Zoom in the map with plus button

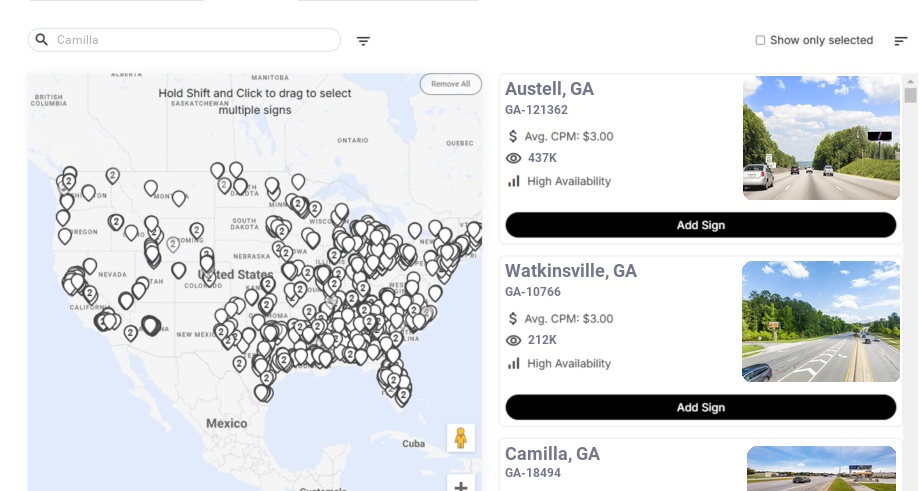click(x=461, y=486)
